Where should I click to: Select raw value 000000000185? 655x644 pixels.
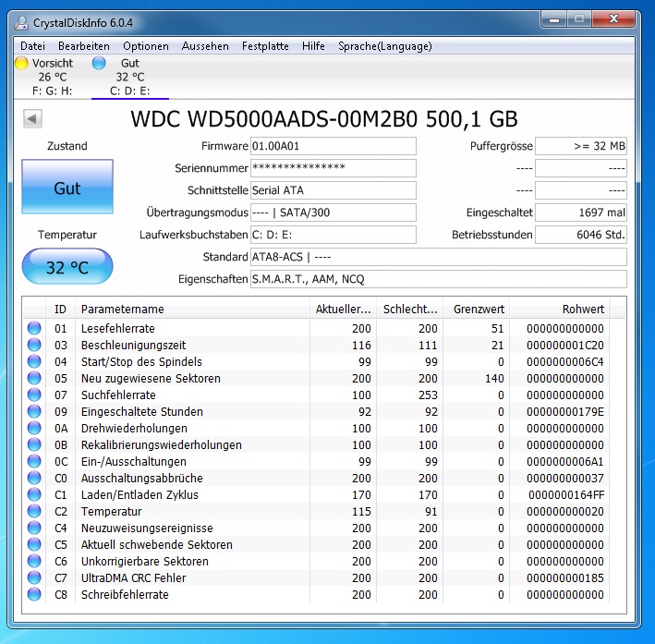(x=565, y=578)
